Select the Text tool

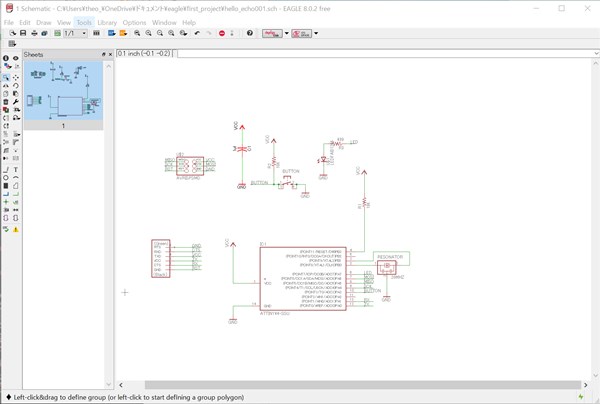point(16,169)
